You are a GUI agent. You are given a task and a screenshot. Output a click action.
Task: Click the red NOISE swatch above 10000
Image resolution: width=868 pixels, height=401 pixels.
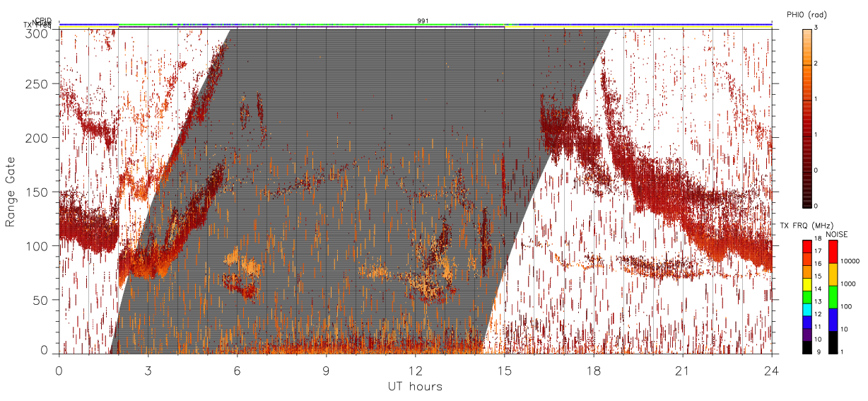click(x=832, y=251)
